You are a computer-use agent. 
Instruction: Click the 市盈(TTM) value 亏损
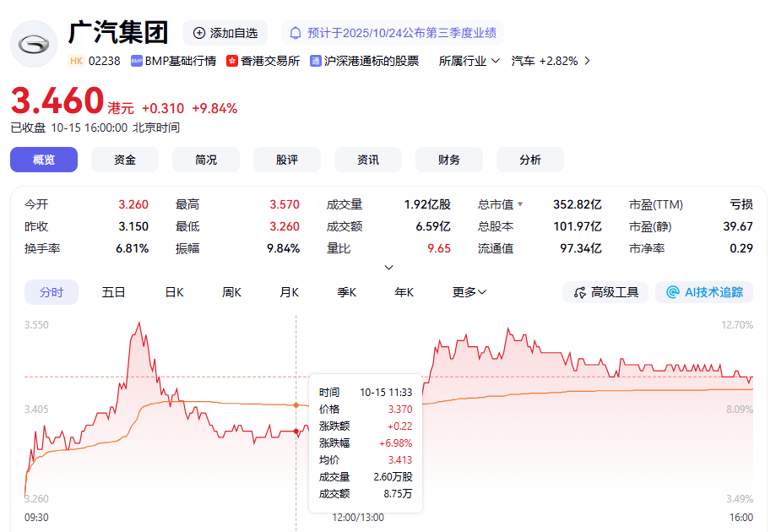pos(741,204)
